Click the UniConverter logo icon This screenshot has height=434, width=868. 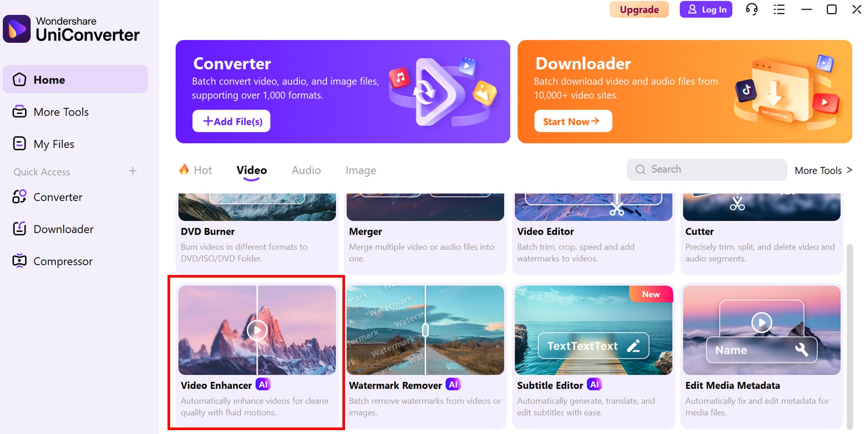[x=17, y=29]
